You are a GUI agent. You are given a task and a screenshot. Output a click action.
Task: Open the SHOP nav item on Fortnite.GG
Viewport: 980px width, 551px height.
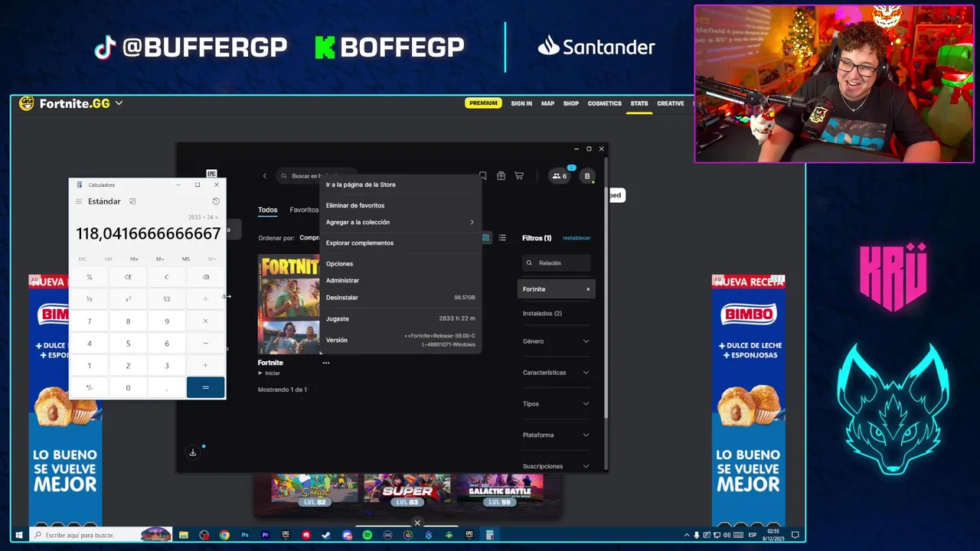pos(571,103)
